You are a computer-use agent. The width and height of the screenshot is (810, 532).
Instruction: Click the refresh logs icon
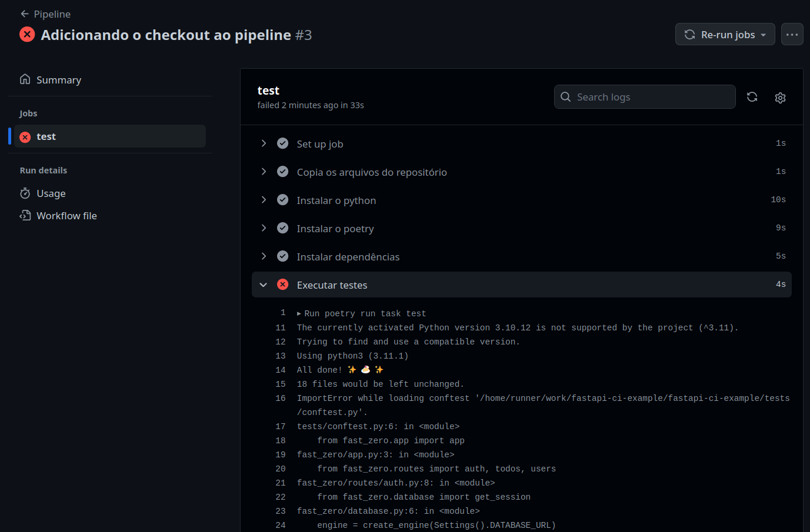point(752,97)
